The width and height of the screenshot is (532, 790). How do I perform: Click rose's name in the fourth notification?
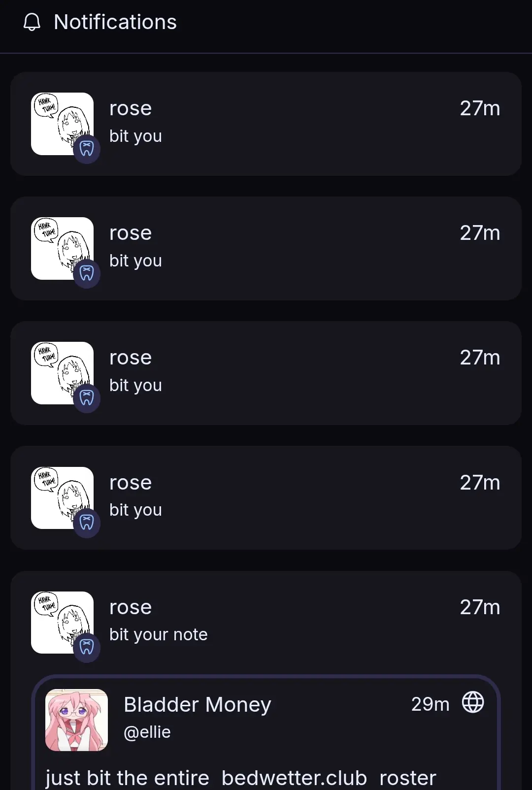click(131, 483)
